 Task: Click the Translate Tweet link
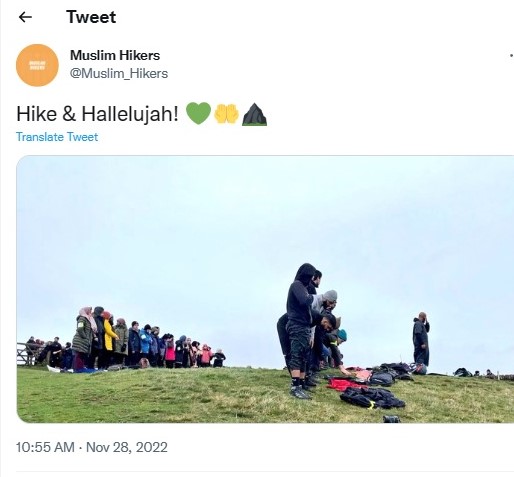coord(57,137)
